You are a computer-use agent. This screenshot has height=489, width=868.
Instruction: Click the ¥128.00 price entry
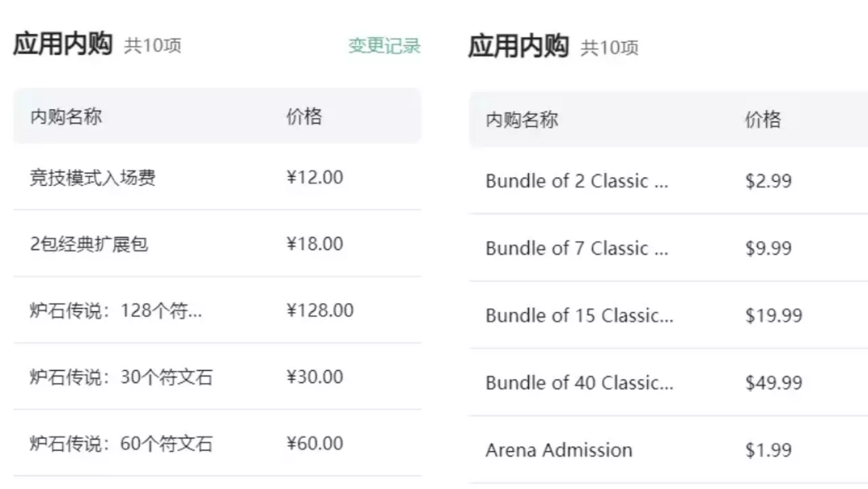pyautogui.click(x=319, y=310)
